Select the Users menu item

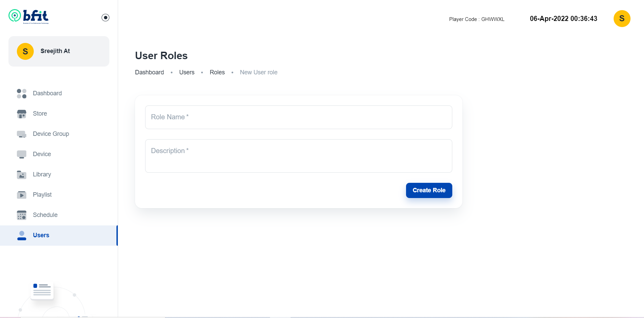[x=59, y=235]
